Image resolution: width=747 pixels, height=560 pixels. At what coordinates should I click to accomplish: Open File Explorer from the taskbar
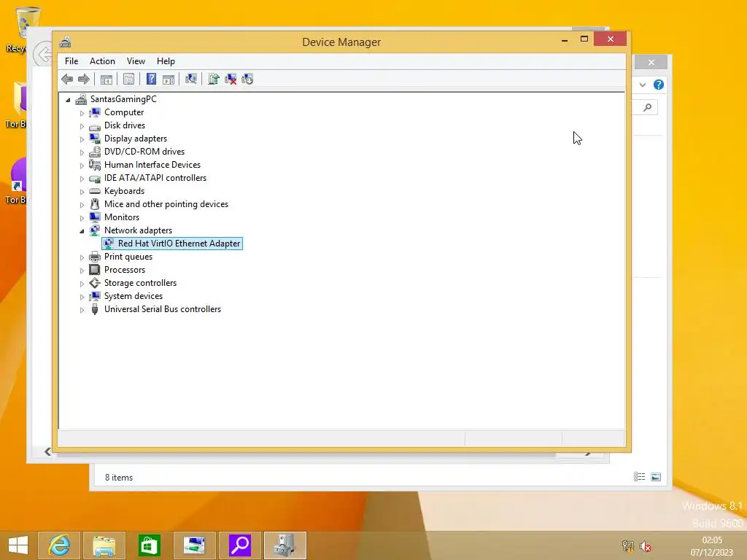(104, 545)
